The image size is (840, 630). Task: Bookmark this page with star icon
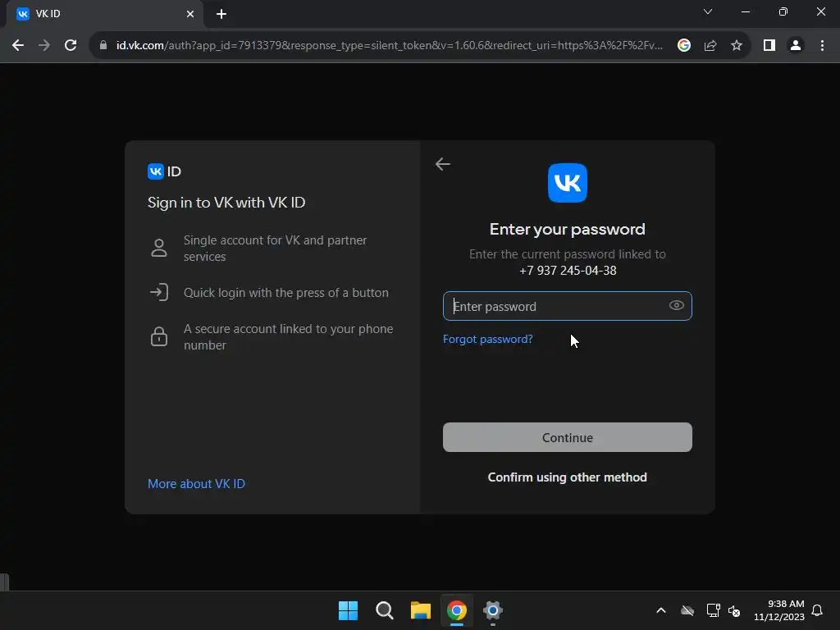pos(737,46)
